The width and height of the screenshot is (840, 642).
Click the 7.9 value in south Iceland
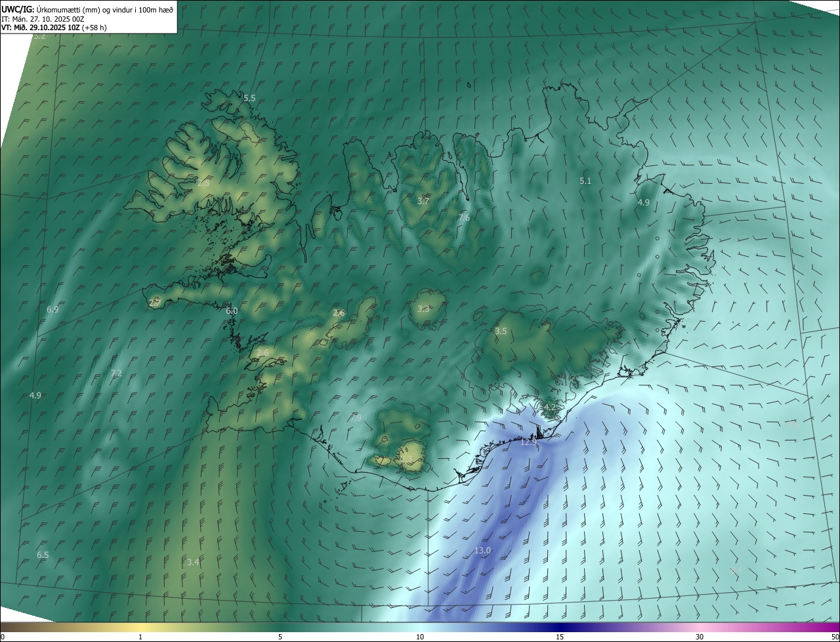click(356, 417)
